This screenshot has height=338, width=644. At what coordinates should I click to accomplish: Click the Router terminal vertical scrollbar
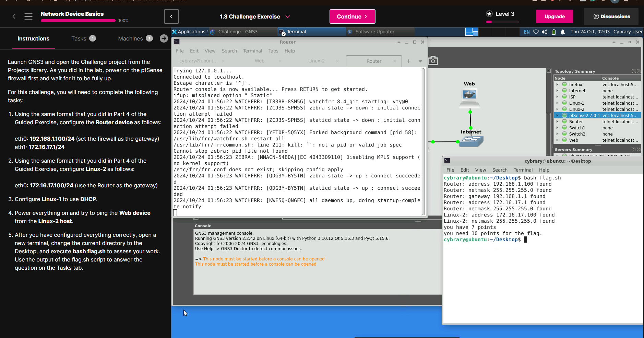click(x=423, y=141)
